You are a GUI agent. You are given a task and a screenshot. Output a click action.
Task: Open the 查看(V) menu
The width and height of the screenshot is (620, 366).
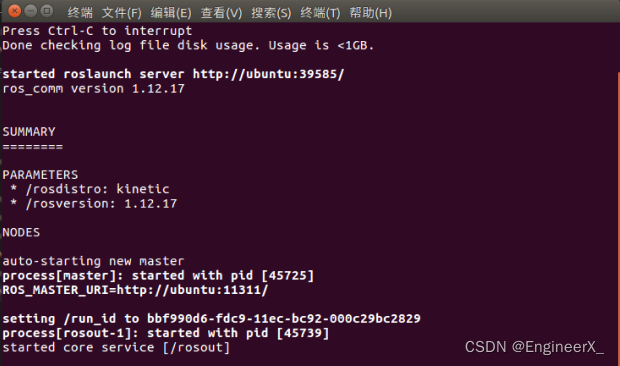click(x=221, y=13)
